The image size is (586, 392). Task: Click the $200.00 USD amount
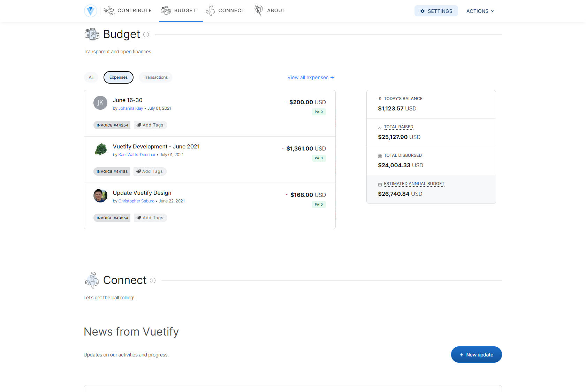click(307, 102)
